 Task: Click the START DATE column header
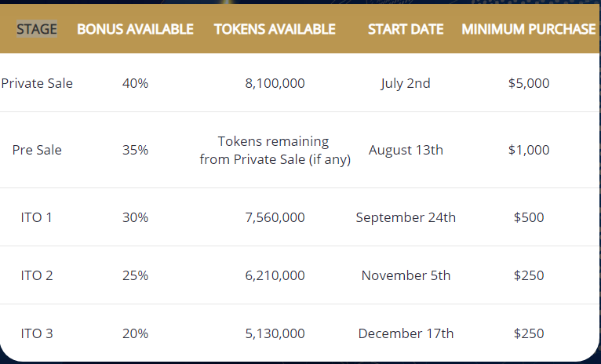click(406, 29)
